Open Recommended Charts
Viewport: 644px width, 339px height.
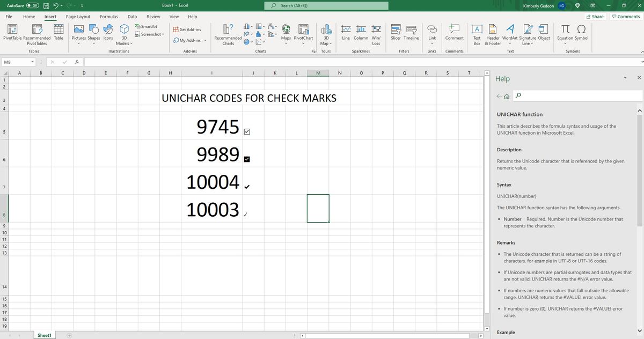click(x=228, y=34)
